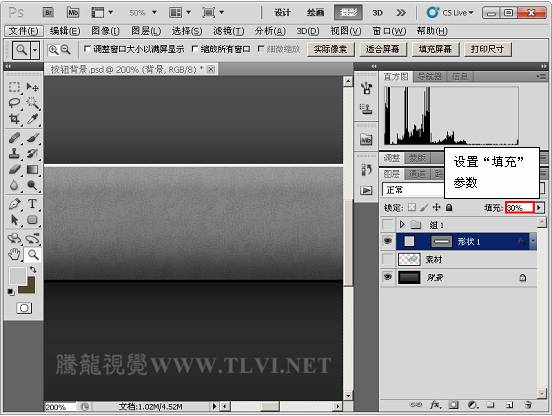Click the Add layer style fx icon
Screen dimensions: 552x416
click(x=435, y=405)
